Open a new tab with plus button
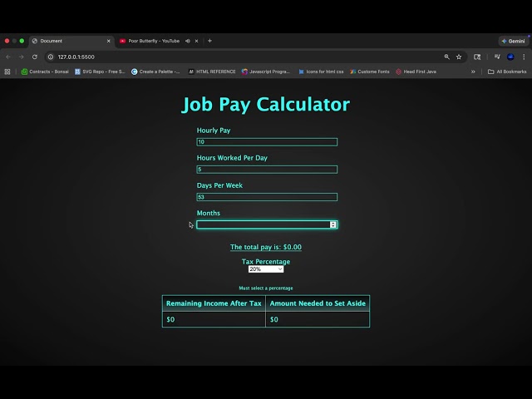 (209, 41)
